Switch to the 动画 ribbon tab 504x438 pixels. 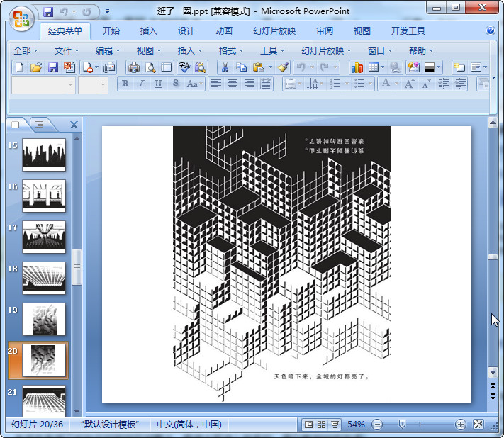tap(223, 31)
